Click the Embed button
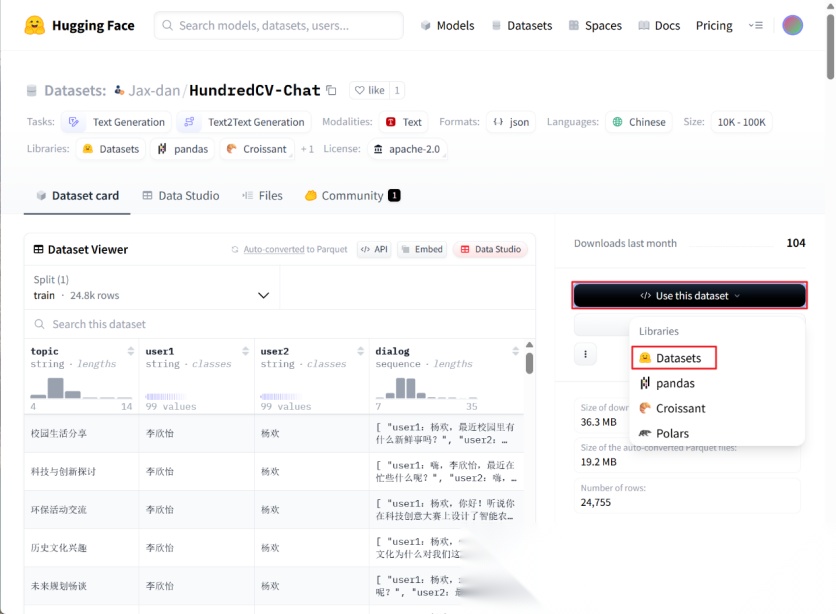Image resolution: width=836 pixels, height=614 pixels. 422,249
